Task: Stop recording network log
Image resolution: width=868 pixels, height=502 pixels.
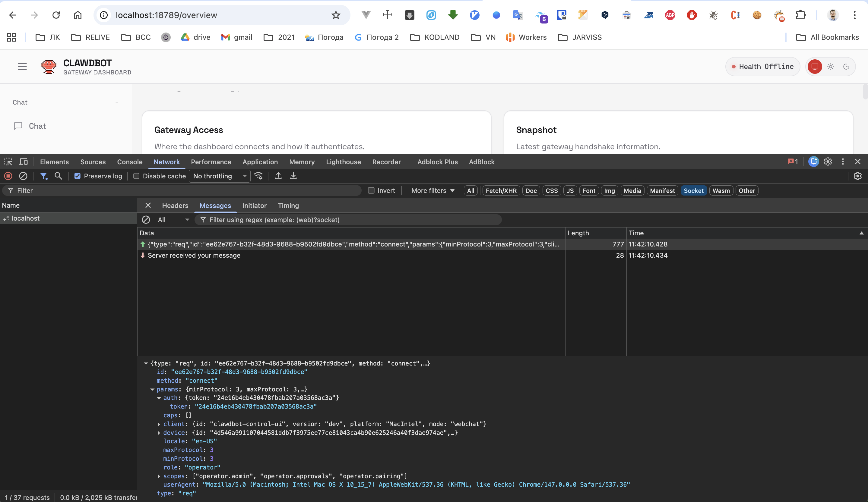Action: [8, 176]
